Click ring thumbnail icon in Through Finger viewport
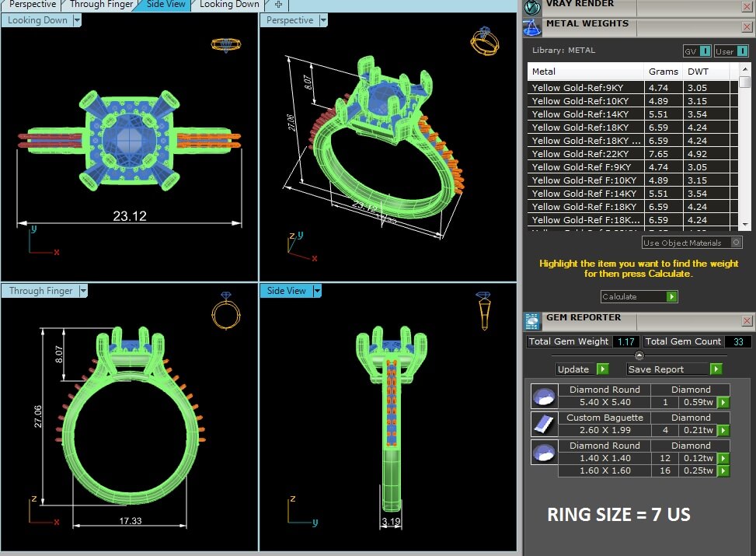Image resolution: width=756 pixels, height=556 pixels. [226, 310]
